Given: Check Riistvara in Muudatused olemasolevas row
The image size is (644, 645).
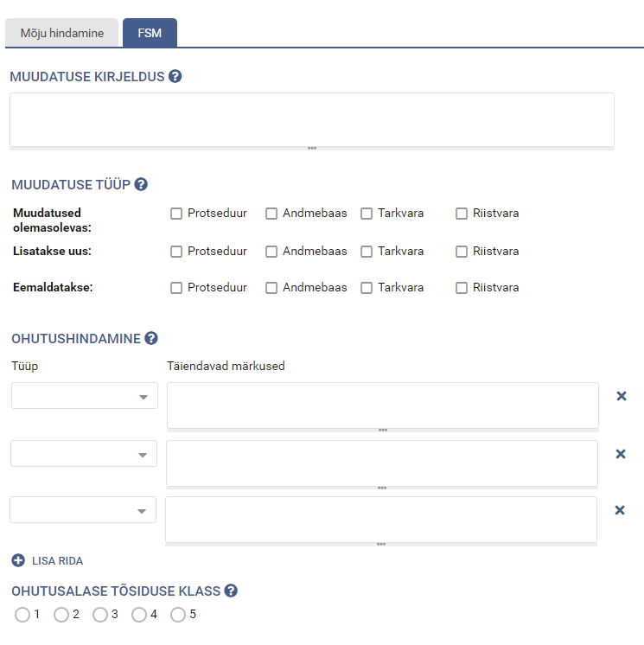Looking at the screenshot, I should (462, 214).
